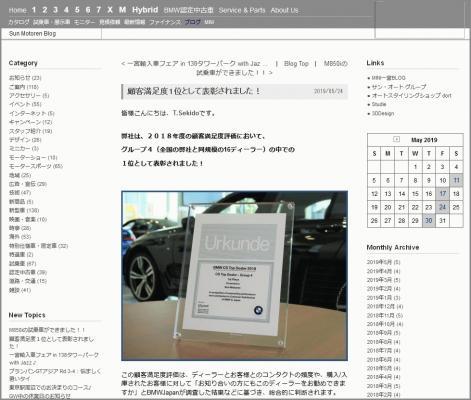The height and width of the screenshot is (400, 471).
Task: Open the 広告・宣伝 category
Action: (28, 184)
